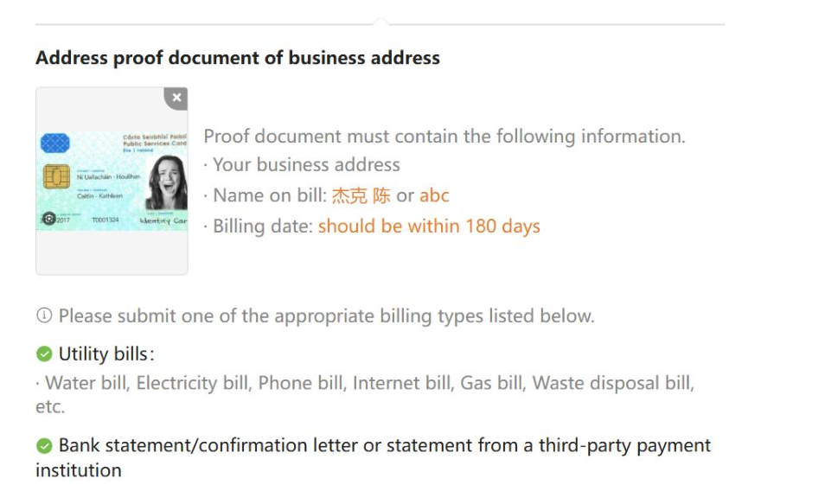Click the gold chip on the card image

(56, 175)
